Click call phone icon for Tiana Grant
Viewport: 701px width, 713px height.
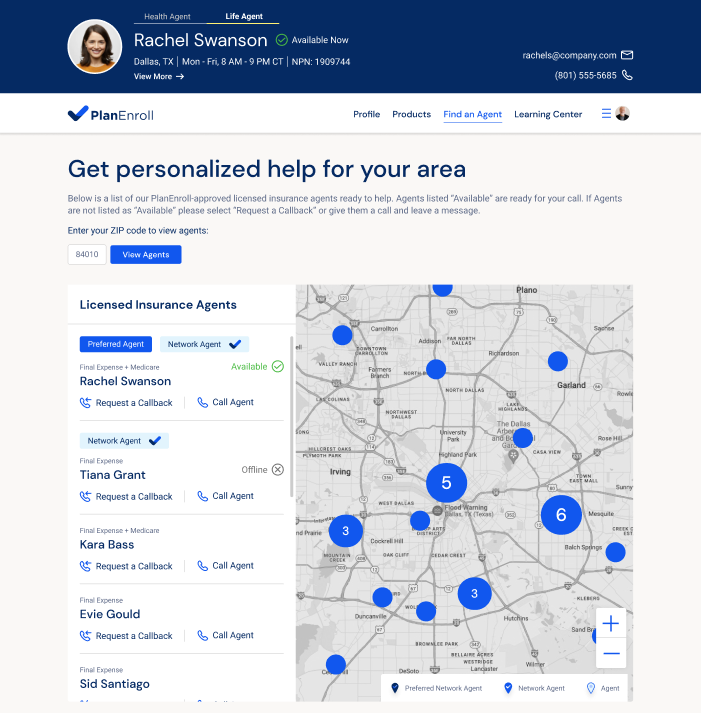tap(202, 496)
